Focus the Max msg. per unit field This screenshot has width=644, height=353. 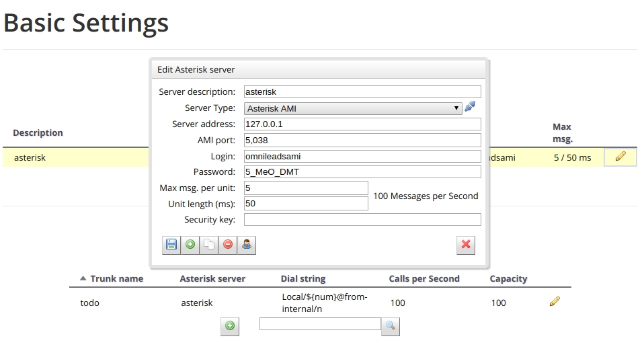click(x=306, y=188)
